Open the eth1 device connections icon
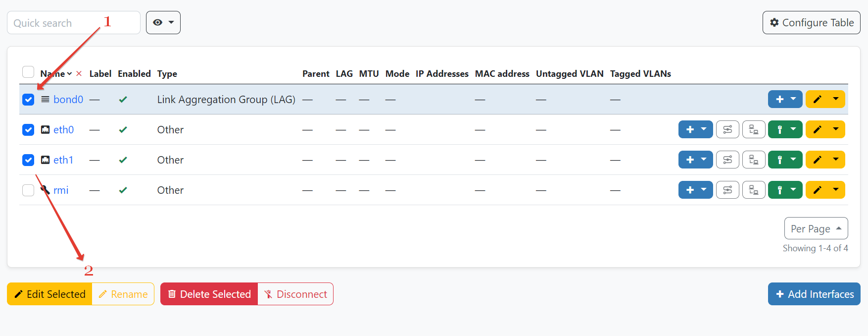 click(x=753, y=160)
